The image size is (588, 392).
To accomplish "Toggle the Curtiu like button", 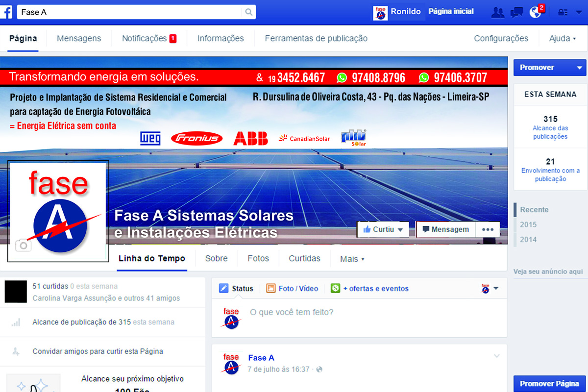I will [383, 229].
